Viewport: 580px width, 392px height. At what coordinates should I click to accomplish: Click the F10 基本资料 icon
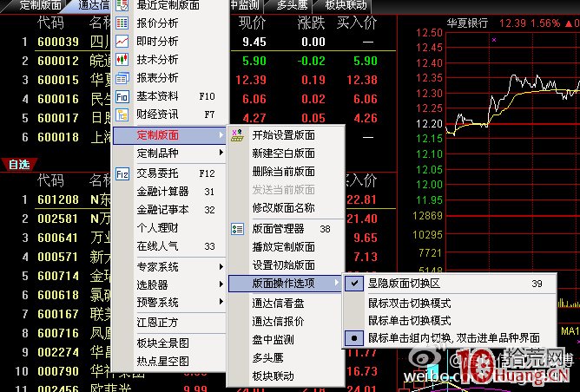click(x=122, y=97)
